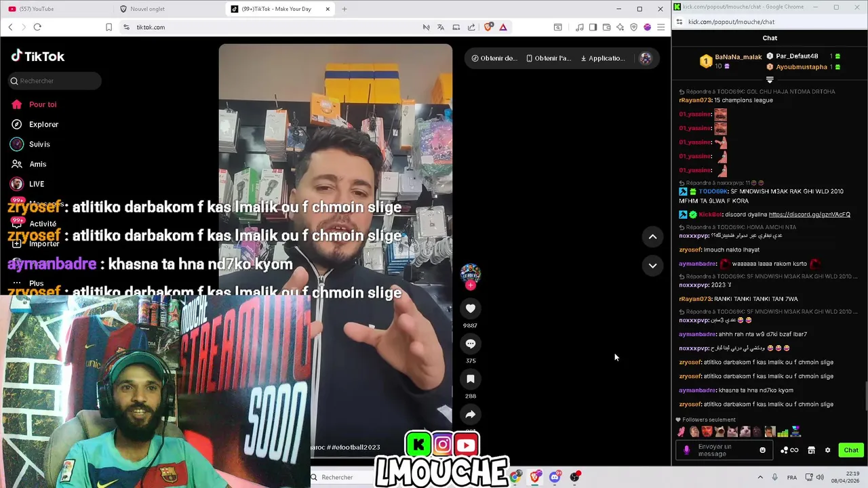Open Brave Leo AI sparkle icon
The image size is (868, 488).
[x=620, y=27]
